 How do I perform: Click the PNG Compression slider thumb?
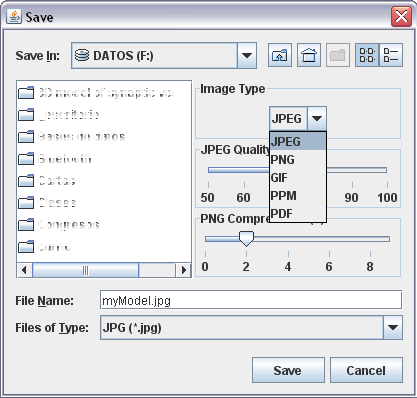(246, 239)
